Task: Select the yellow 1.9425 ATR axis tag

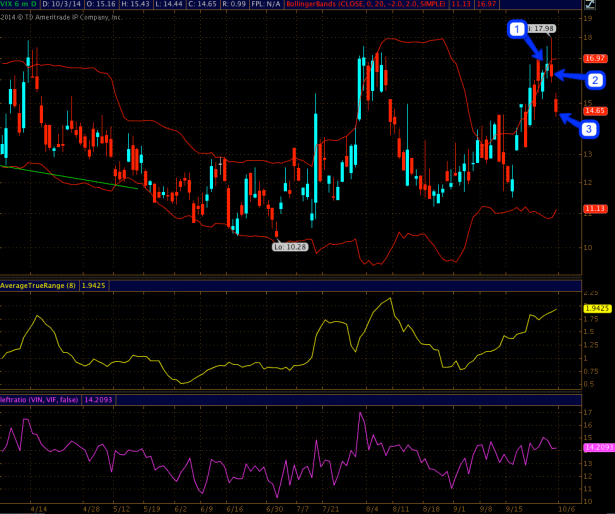Action: (x=596, y=308)
